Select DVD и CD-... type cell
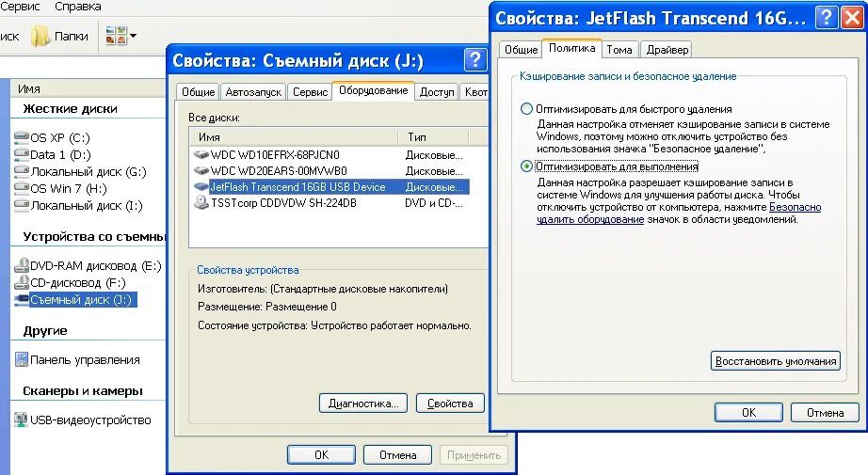 click(x=434, y=203)
